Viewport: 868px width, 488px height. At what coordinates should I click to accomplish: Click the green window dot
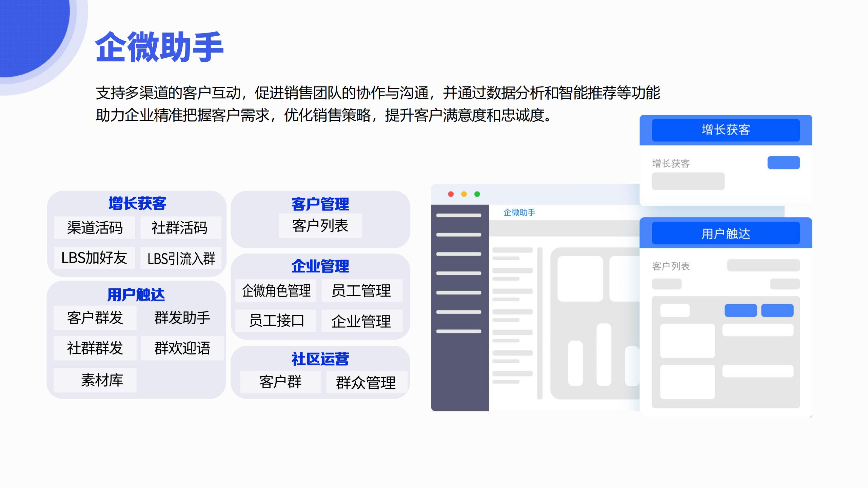click(477, 194)
